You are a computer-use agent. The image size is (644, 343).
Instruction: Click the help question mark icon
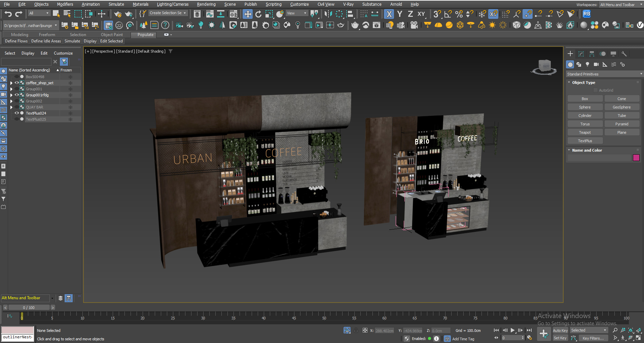[x=165, y=25]
